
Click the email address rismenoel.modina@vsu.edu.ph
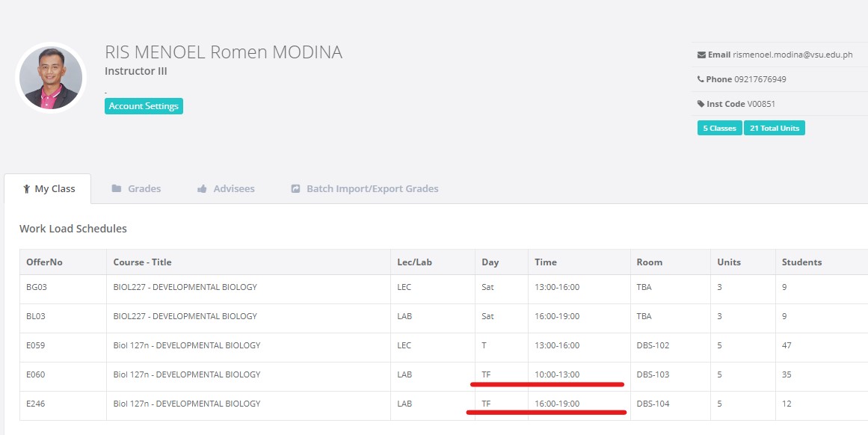(x=792, y=55)
